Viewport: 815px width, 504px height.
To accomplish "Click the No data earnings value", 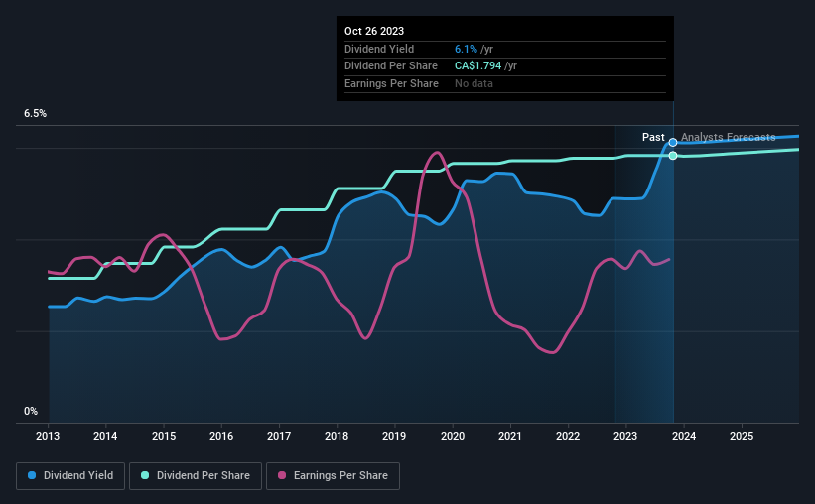I will [475, 83].
